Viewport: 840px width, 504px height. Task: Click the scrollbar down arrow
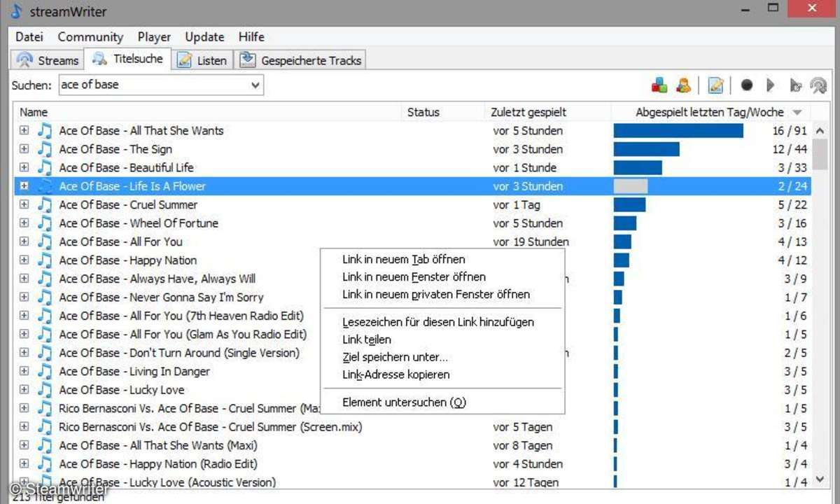(x=820, y=480)
